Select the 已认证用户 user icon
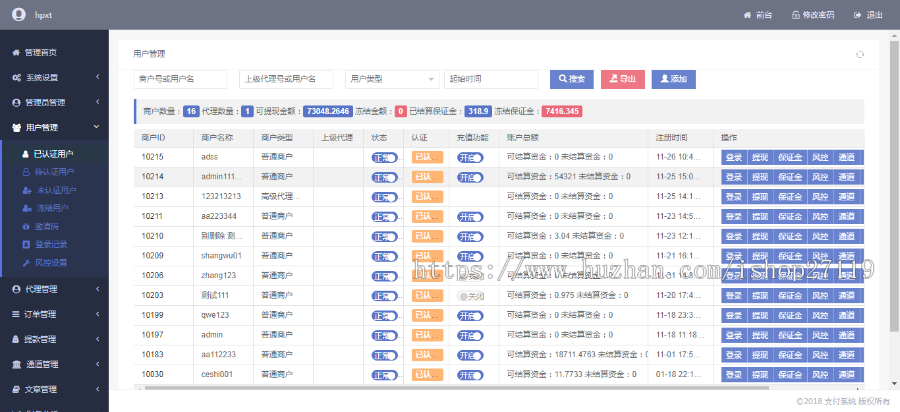 click(26, 154)
